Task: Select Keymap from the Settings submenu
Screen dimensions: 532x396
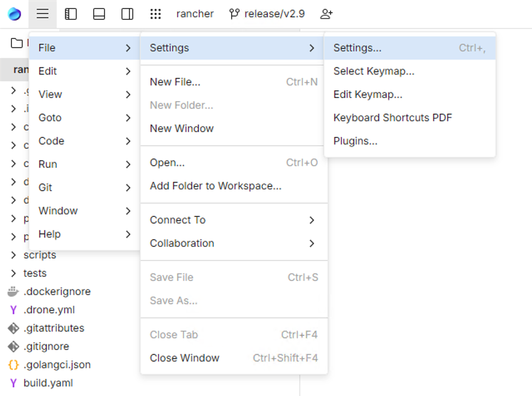Action: point(373,71)
